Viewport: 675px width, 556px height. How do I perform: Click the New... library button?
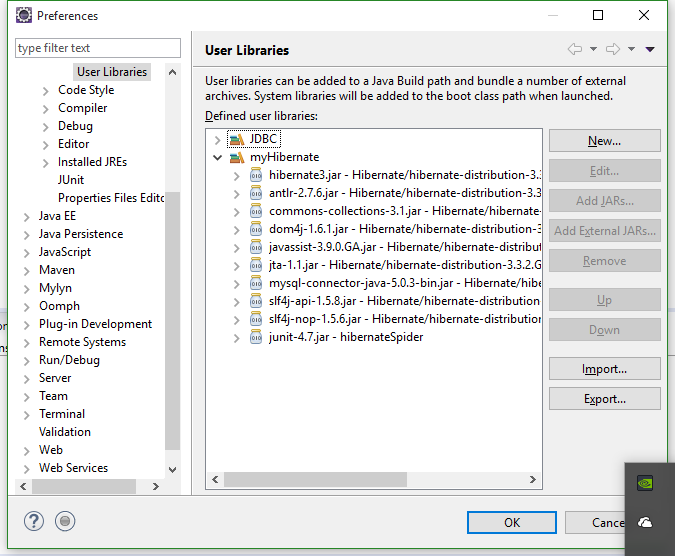point(604,141)
